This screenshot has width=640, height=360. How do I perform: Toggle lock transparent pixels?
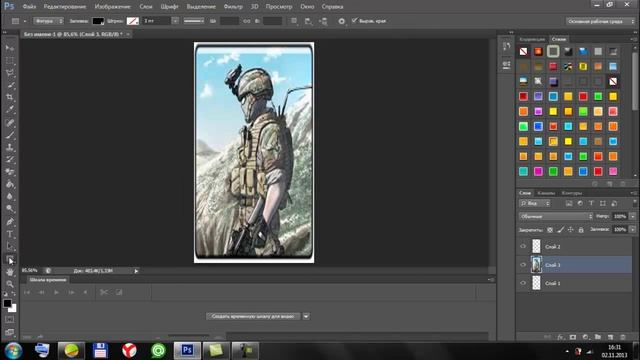(x=550, y=230)
